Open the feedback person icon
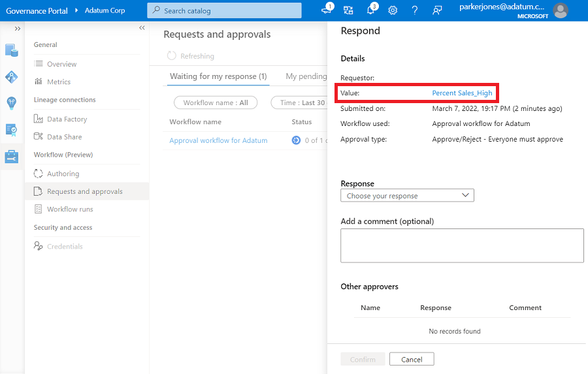Screen dimensions: 588x374 click(x=437, y=10)
